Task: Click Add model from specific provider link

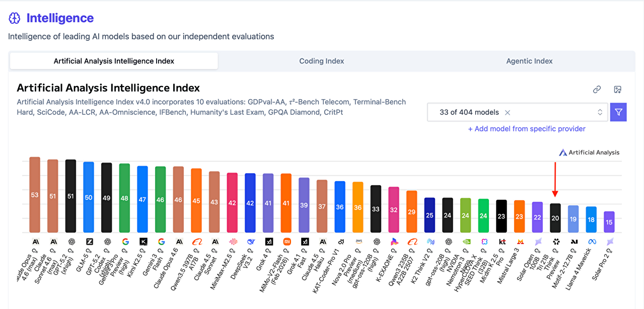Action: click(x=527, y=129)
